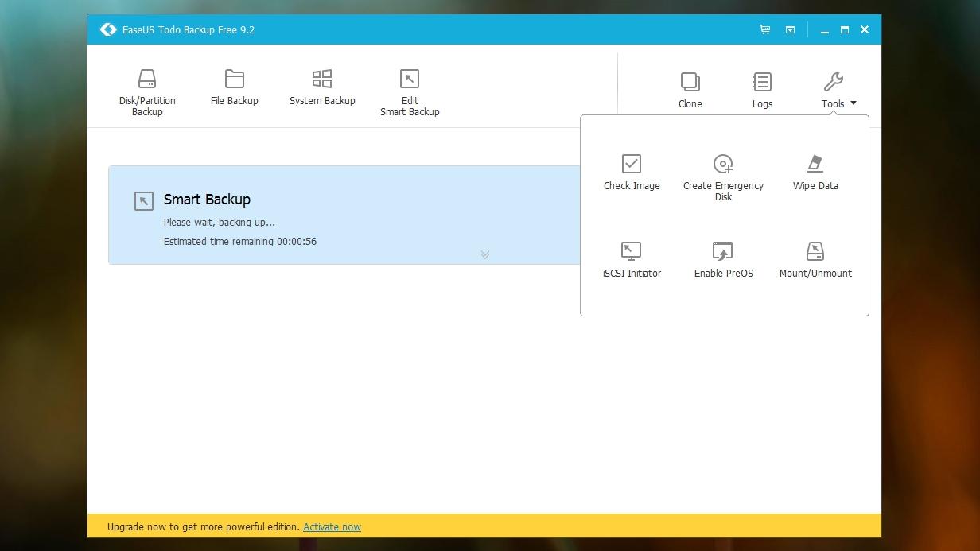Click 'Estimated time remaining 00:00:56' text

240,241
